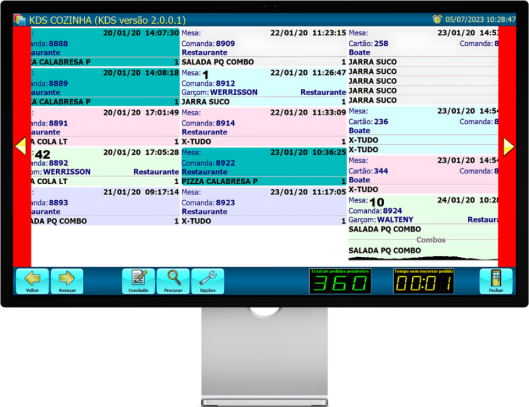This screenshot has width=529, height=407.
Task: Click the KDS application icon in title bar
Action: tap(20, 20)
